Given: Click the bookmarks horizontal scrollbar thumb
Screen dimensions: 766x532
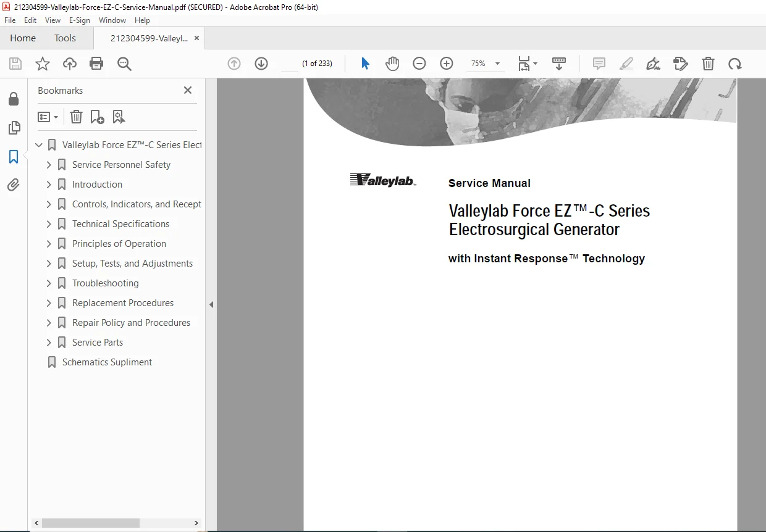Looking at the screenshot, I should (90, 523).
